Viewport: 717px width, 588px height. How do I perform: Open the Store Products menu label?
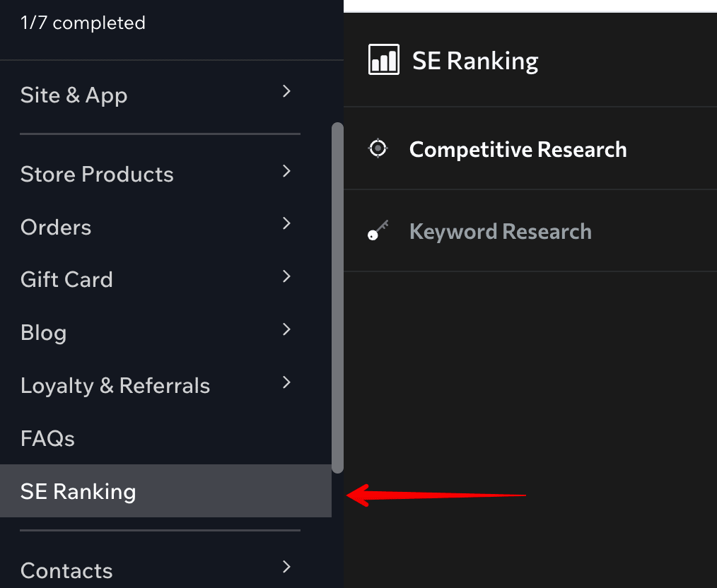pyautogui.click(x=97, y=174)
